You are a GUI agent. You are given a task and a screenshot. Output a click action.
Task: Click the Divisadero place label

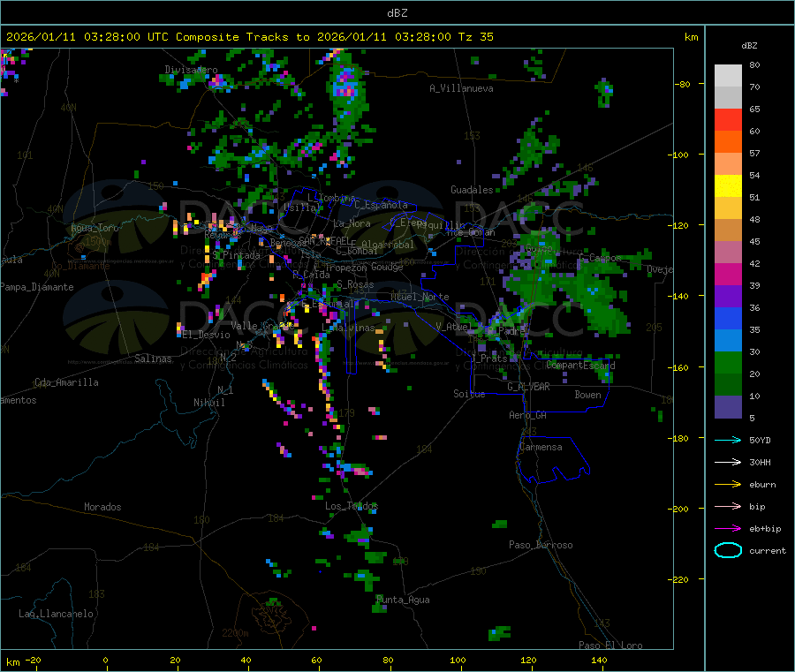tap(191, 70)
